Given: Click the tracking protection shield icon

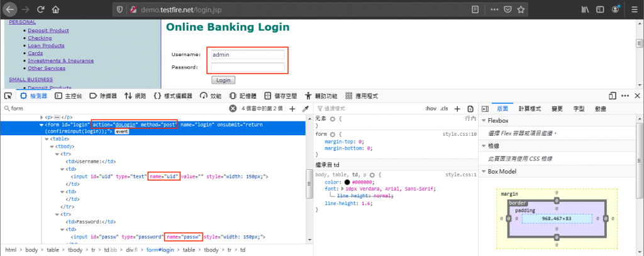Looking at the screenshot, I should 120,9.
